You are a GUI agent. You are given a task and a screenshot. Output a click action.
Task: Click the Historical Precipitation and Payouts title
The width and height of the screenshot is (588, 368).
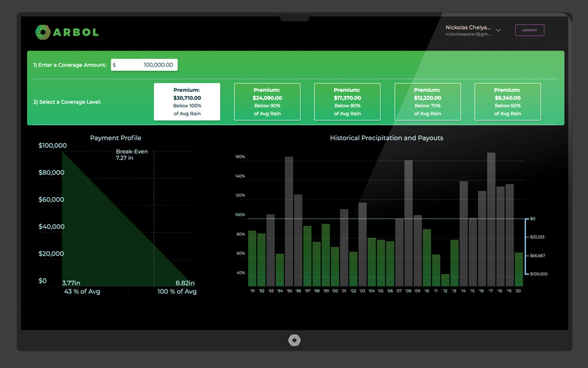pos(386,138)
